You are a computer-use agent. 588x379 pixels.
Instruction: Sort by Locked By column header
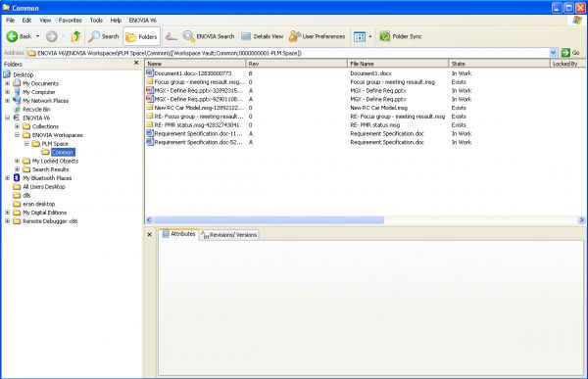567,64
